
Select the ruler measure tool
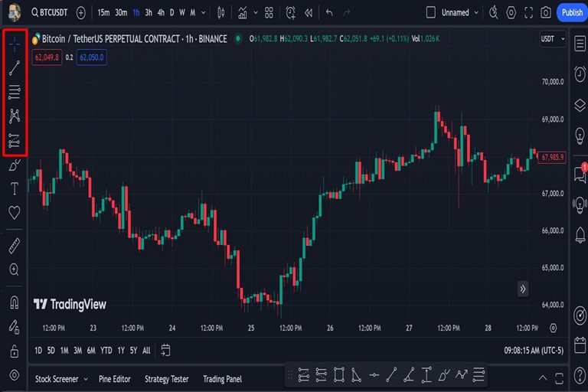click(x=15, y=246)
